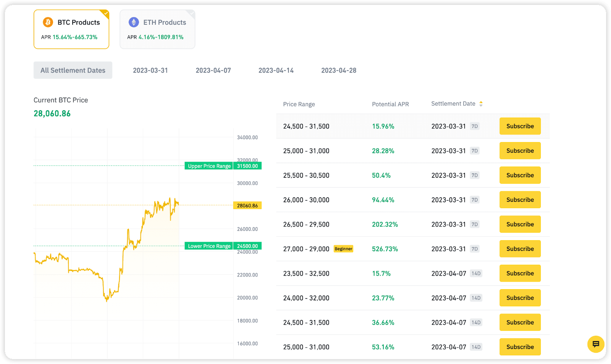Viewport: 611px width, 364px height.
Task: Click the yellow 28060.86 price label
Action: 247,205
